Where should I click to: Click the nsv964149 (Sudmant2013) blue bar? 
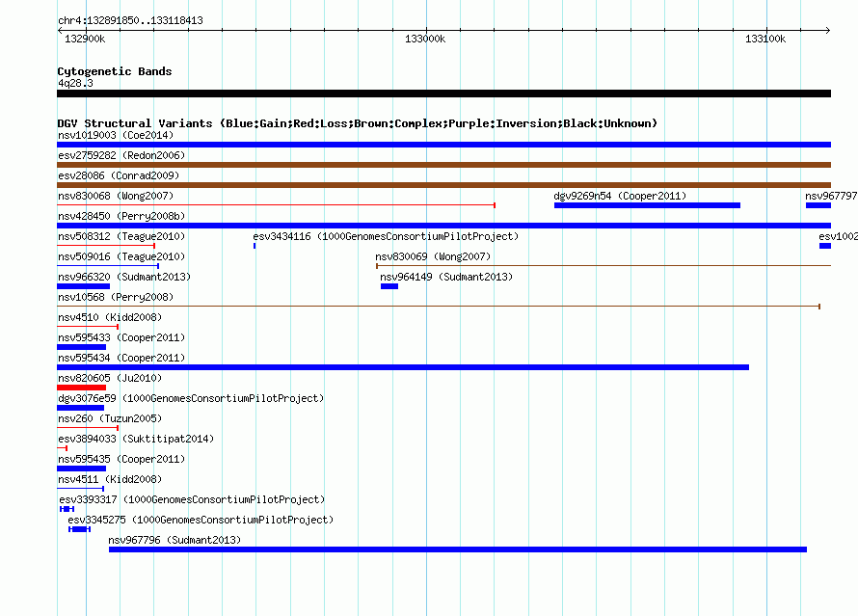point(389,286)
